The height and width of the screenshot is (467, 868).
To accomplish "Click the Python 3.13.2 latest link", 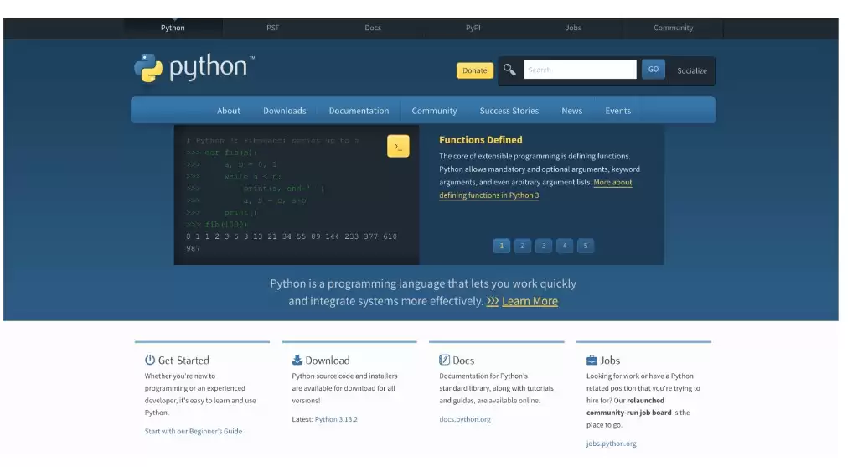I will pyautogui.click(x=336, y=419).
